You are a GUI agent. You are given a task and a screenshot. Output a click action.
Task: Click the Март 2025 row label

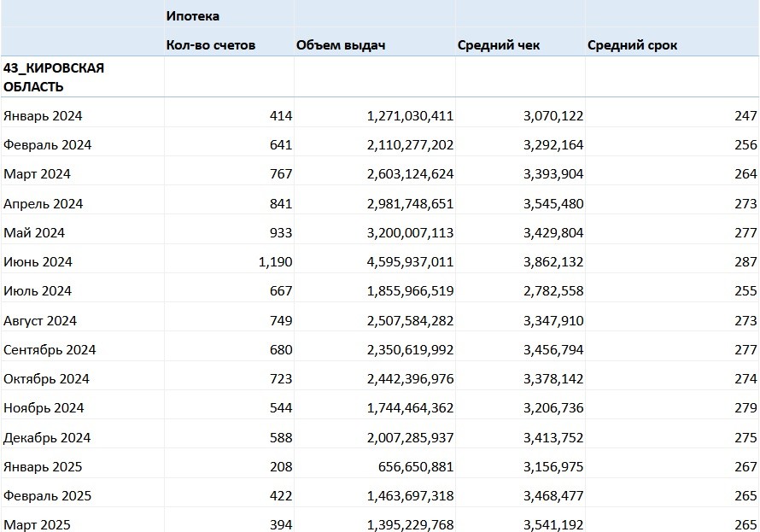pyautogui.click(x=37, y=524)
